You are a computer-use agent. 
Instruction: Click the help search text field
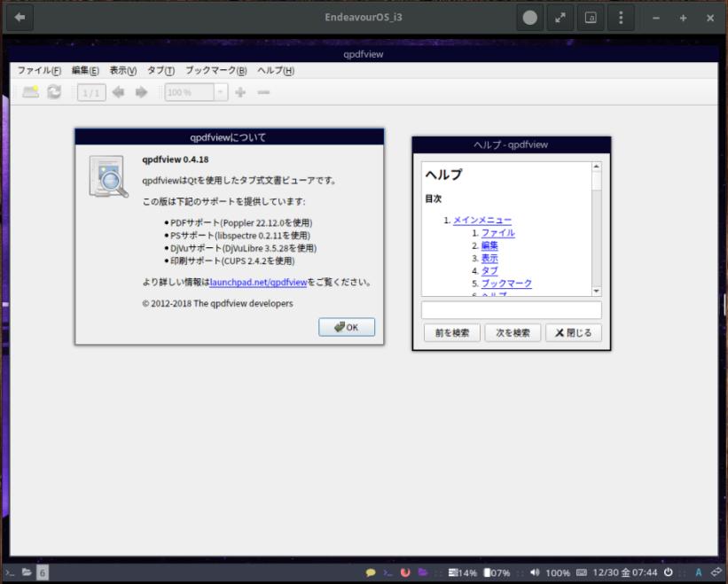[511, 310]
